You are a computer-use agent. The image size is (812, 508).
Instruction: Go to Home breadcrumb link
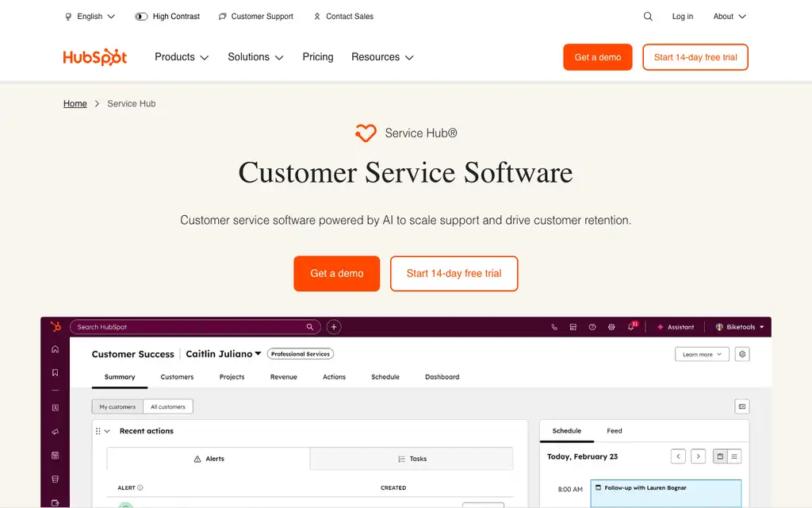pyautogui.click(x=75, y=104)
